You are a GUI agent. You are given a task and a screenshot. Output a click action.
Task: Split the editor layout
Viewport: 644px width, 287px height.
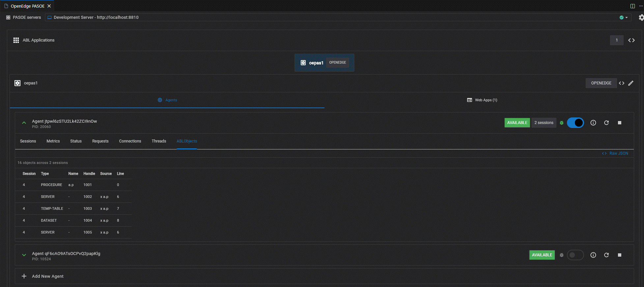(x=632, y=6)
